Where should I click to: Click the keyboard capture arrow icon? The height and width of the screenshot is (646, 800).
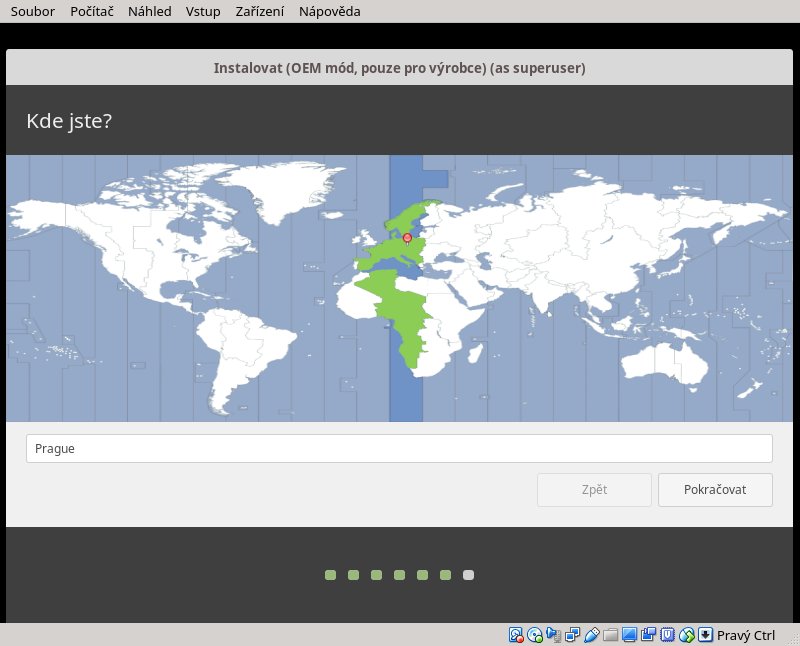coord(705,635)
